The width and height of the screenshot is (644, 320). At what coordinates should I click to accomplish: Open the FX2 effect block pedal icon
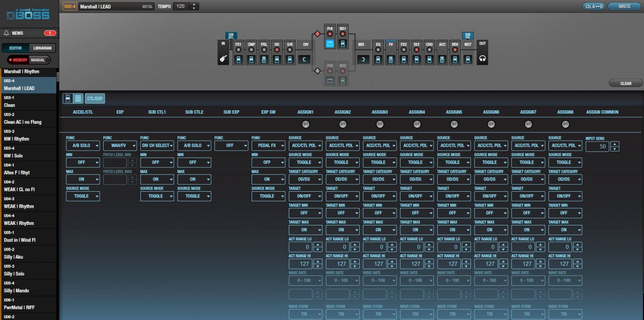point(404,60)
